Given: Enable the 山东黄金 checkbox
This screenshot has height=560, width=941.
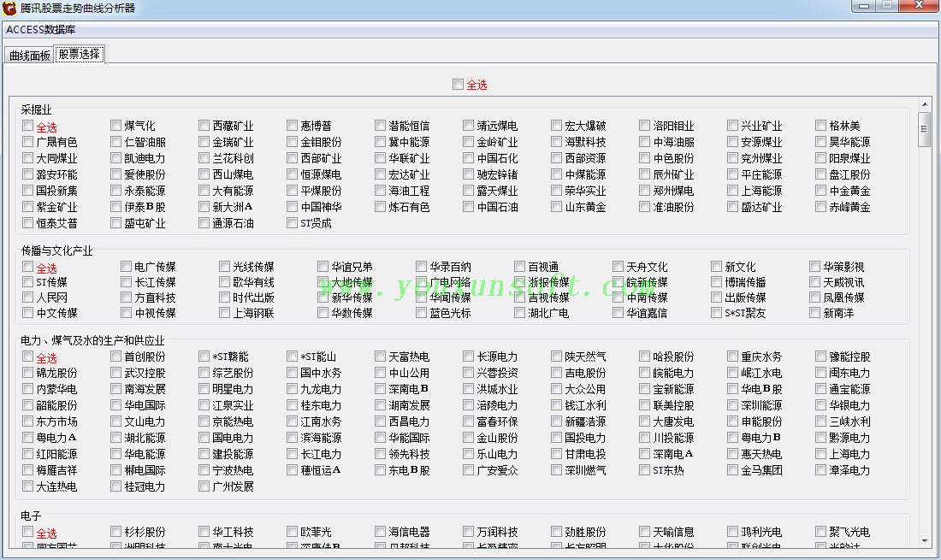Looking at the screenshot, I should coord(556,207).
